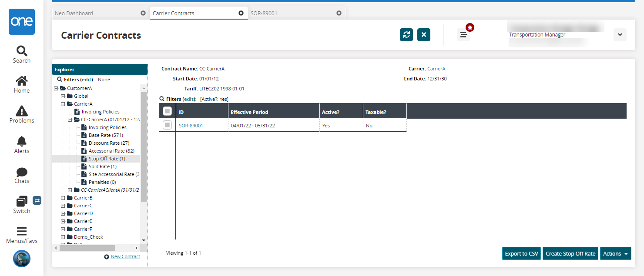Expand the CarrierC tree node
Viewport: 644px width, 276px height.
click(63, 206)
